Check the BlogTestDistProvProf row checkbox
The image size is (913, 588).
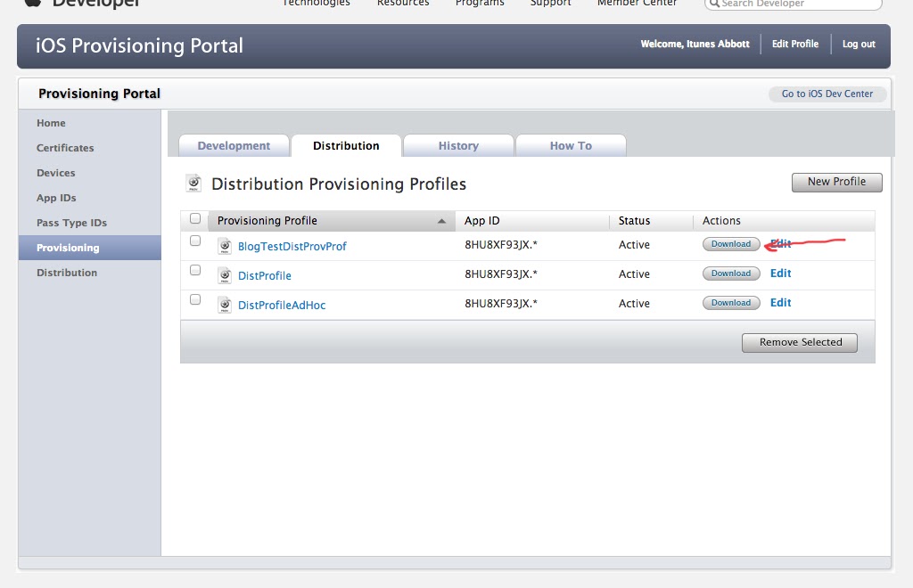click(195, 241)
